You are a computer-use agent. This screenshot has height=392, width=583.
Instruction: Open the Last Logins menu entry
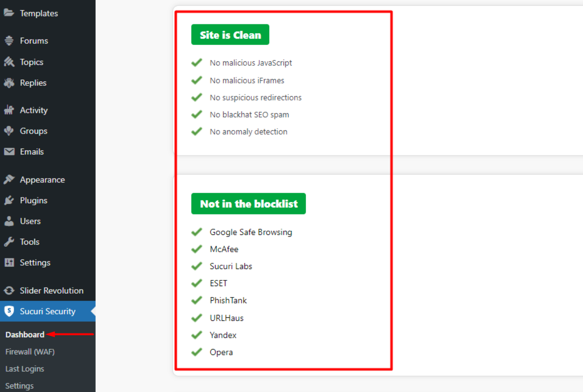pyautogui.click(x=24, y=369)
